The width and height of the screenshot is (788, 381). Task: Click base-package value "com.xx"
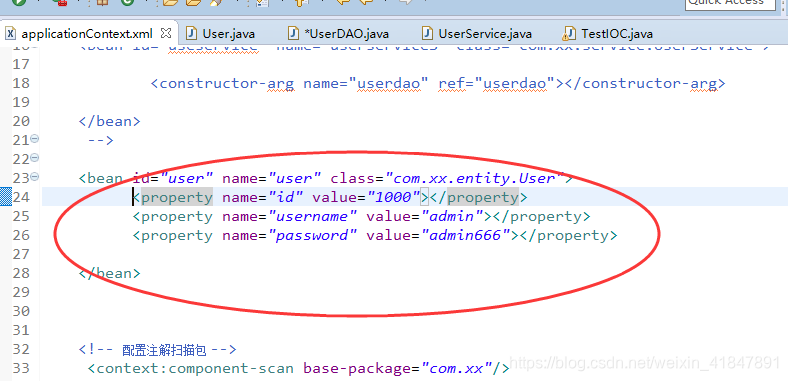(456, 368)
